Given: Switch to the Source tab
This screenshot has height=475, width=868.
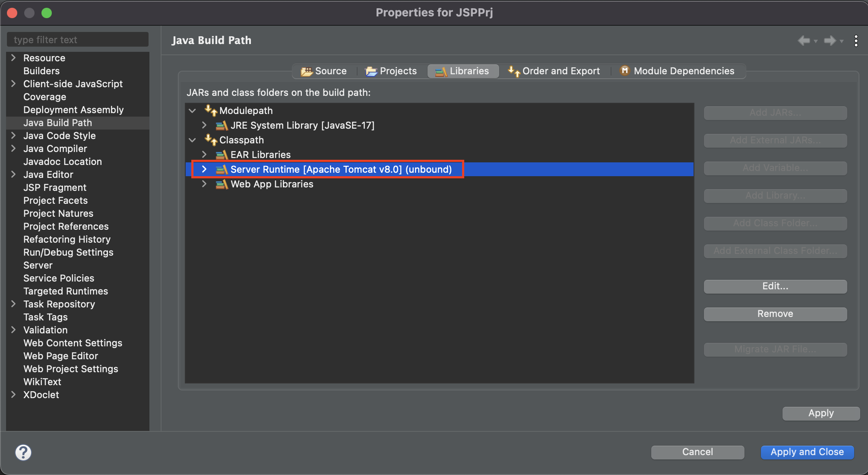Looking at the screenshot, I should (x=324, y=71).
